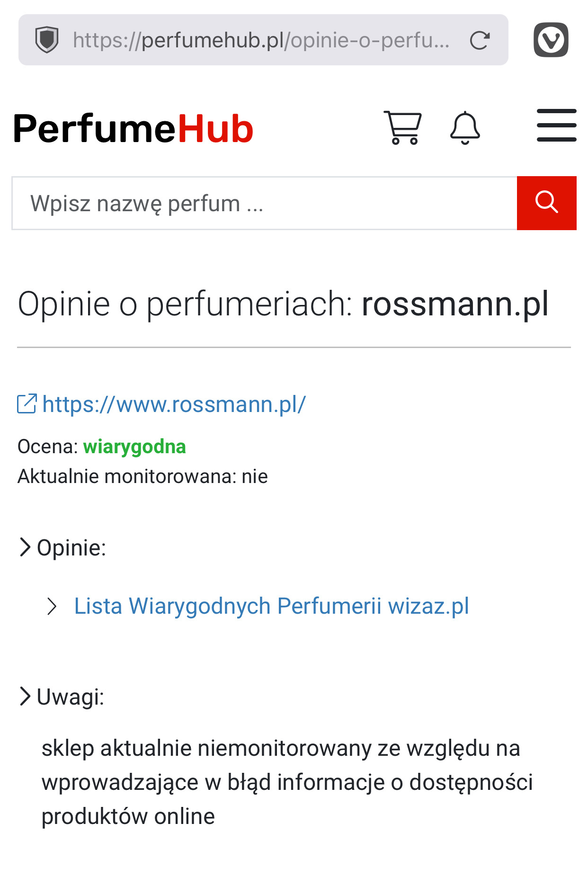Viewport: 588px width, 877px height.
Task: Open the https://www.rossmann.pl/ link
Action: pyautogui.click(x=174, y=404)
